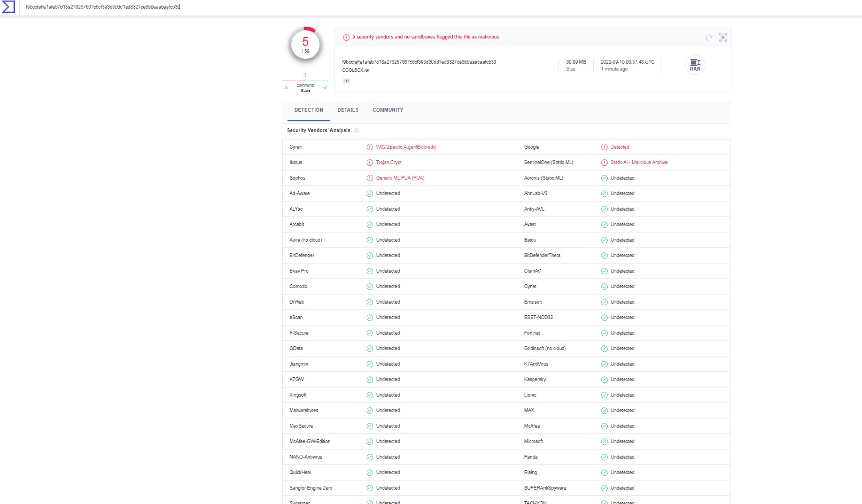Click the green check icon for Fortinet
Viewport: 862px width, 504px height.
tap(604, 333)
